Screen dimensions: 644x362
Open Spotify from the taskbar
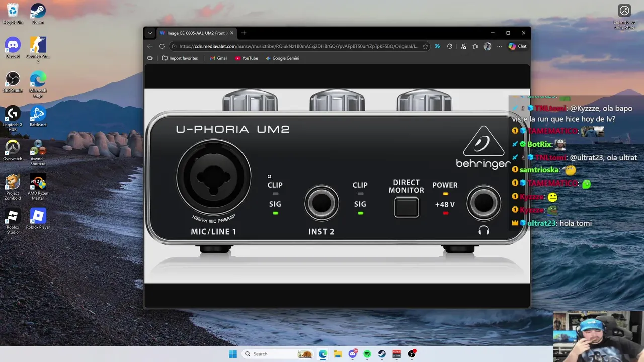click(x=367, y=354)
